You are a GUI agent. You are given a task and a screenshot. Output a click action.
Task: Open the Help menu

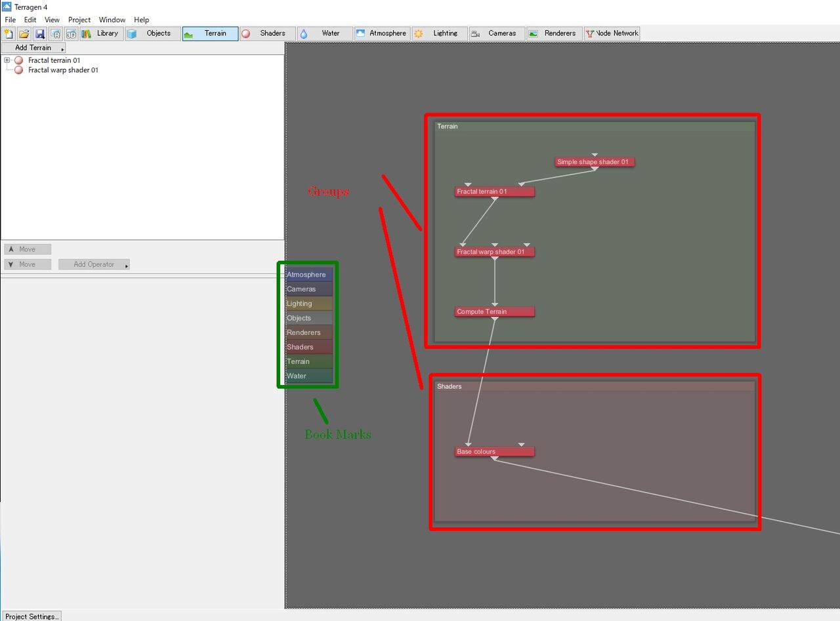tap(142, 20)
